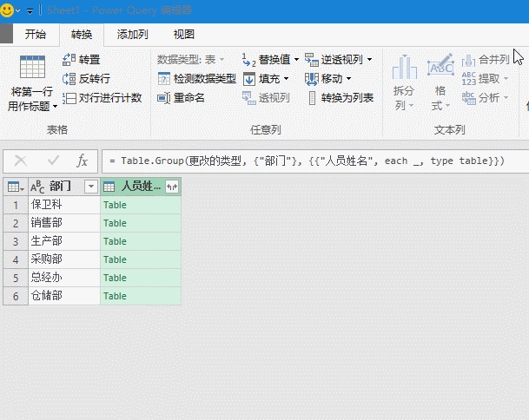Screen dimensions: 529x420
Task: Expand the 移动 dropdown arrow
Action: point(348,79)
